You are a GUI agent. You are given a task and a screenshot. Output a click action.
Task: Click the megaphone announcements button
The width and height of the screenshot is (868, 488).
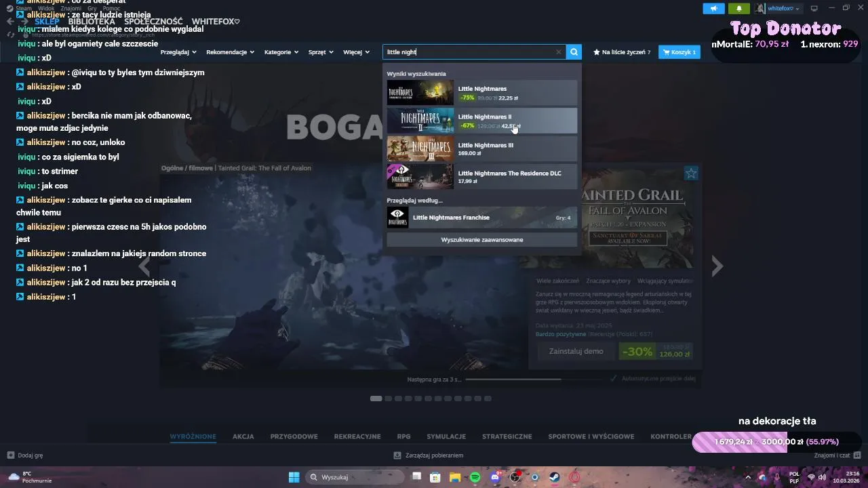pyautogui.click(x=713, y=8)
